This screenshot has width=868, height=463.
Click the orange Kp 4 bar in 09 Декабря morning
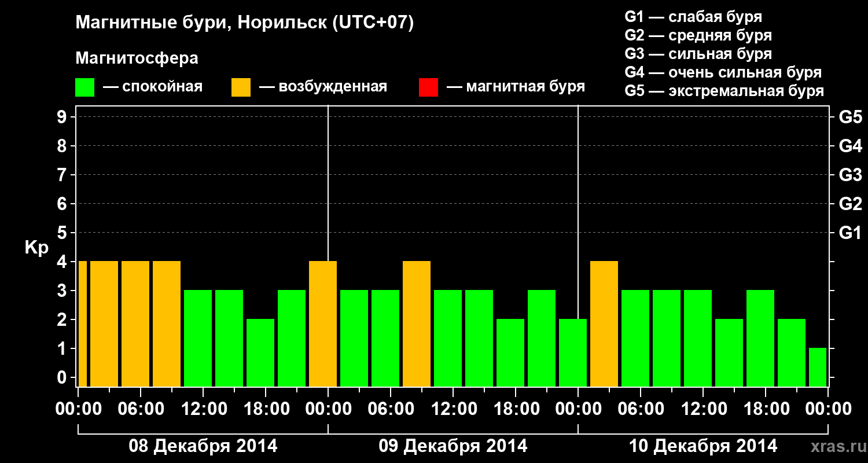coord(417,324)
